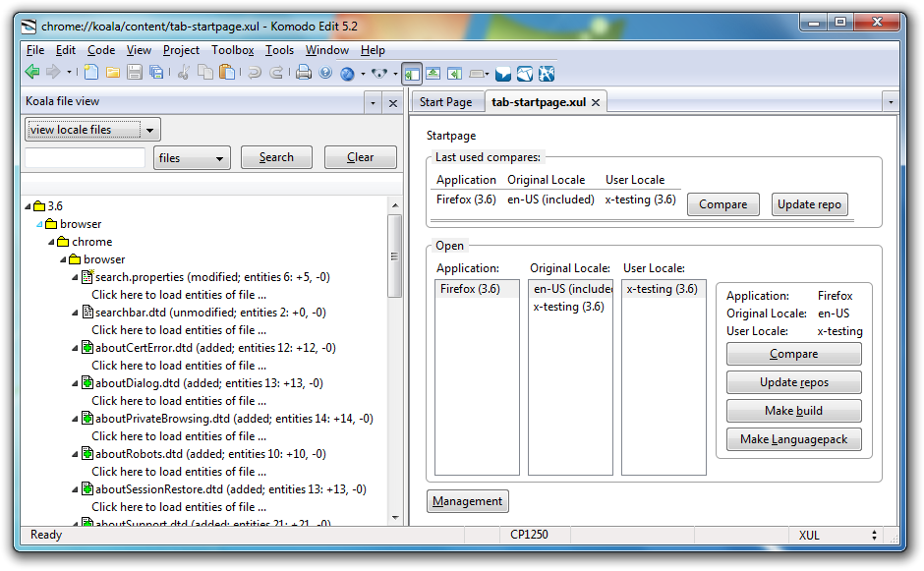Open the Tools menu

tap(279, 50)
